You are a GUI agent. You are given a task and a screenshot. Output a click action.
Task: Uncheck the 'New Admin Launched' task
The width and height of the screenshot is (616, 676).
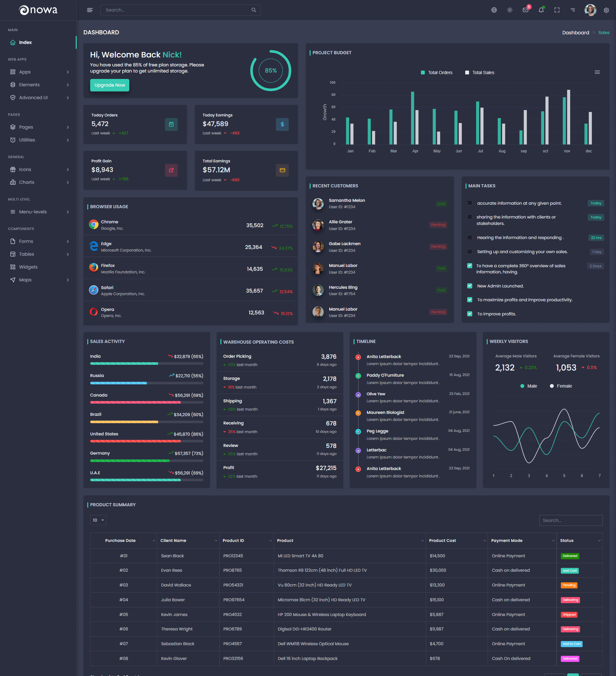tap(470, 286)
